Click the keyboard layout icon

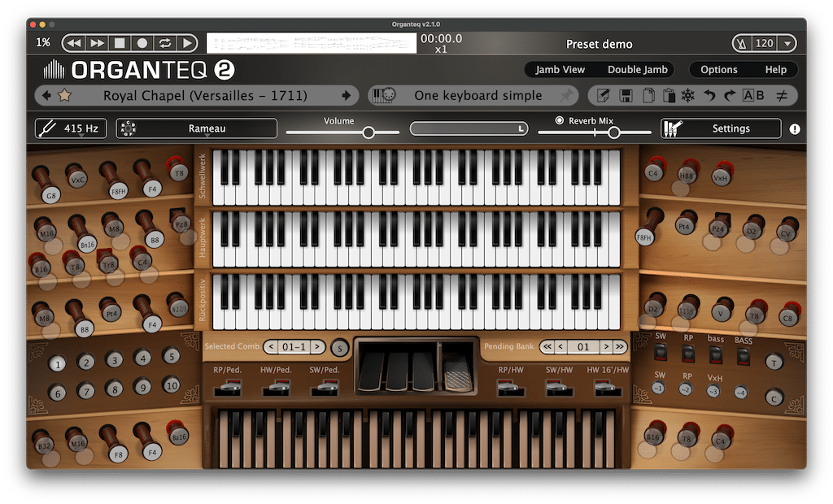click(x=384, y=96)
